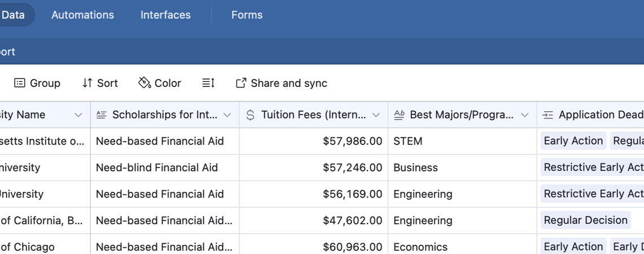Click Share and sync

[x=282, y=83]
